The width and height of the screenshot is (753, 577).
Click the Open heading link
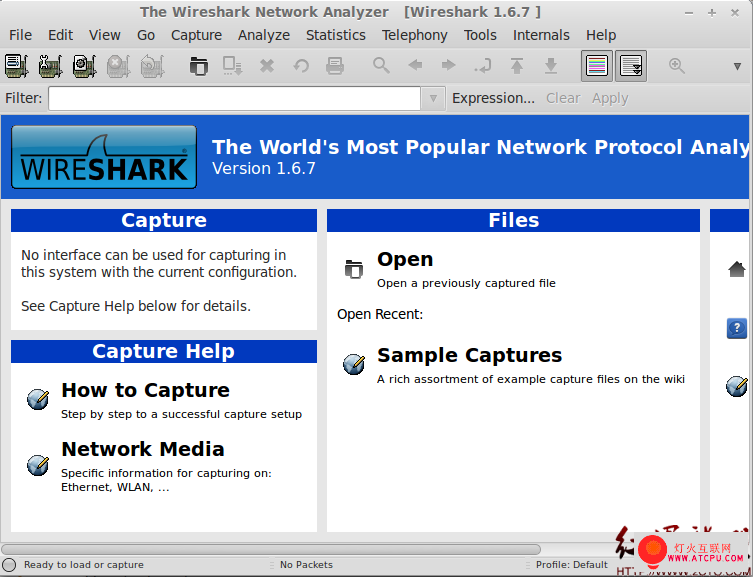click(x=405, y=259)
